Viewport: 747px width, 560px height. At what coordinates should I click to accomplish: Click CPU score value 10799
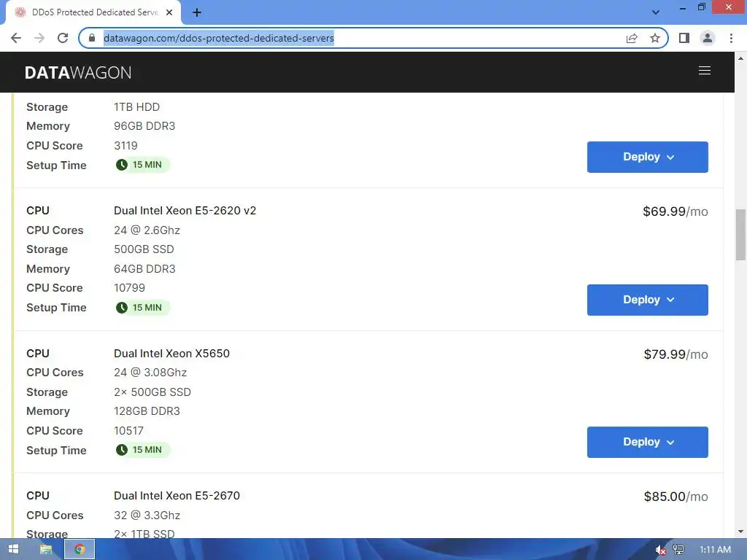[130, 288]
